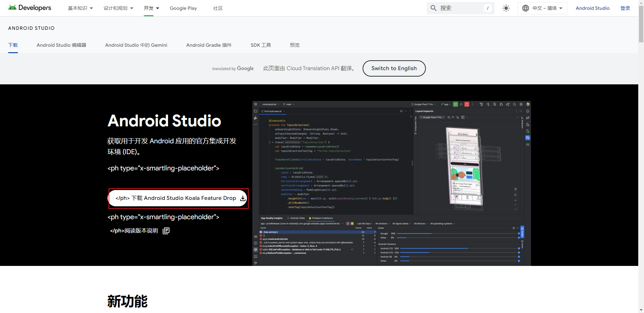Select the Android Gradle 插件 tab
Viewport: 644px width, 313px height.
click(x=209, y=45)
